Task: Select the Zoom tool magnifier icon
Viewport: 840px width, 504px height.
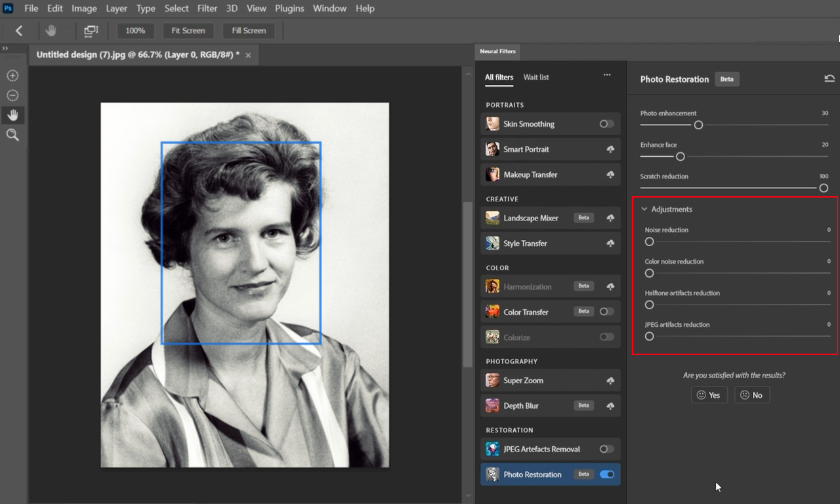Action: [12, 135]
